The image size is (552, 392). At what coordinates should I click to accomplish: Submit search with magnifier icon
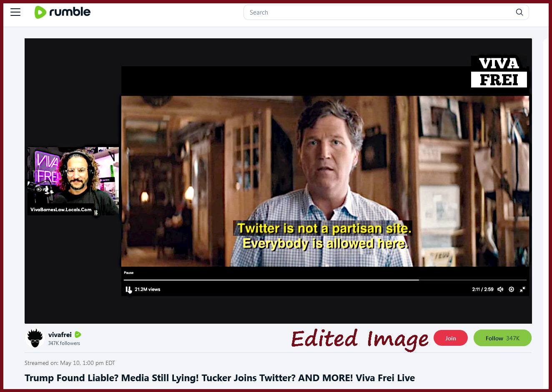pos(519,12)
